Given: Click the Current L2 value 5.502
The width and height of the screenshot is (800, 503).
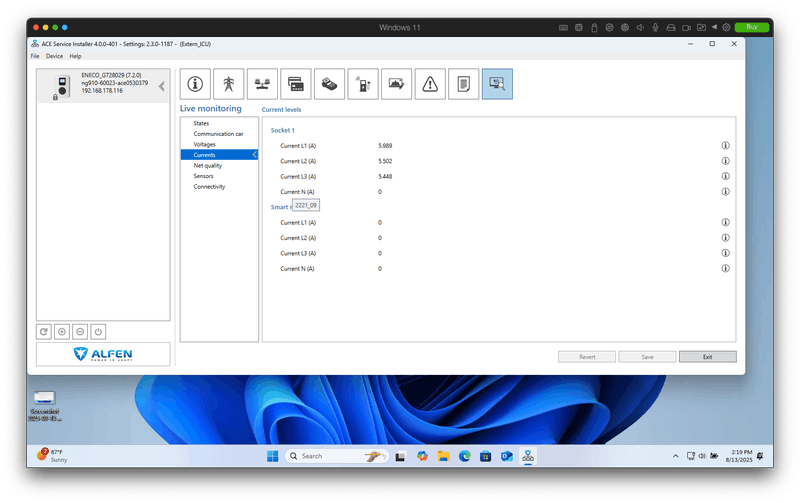Looking at the screenshot, I should pyautogui.click(x=385, y=161).
